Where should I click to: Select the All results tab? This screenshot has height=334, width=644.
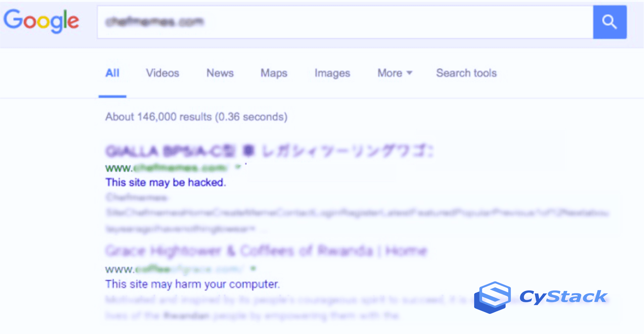(112, 73)
